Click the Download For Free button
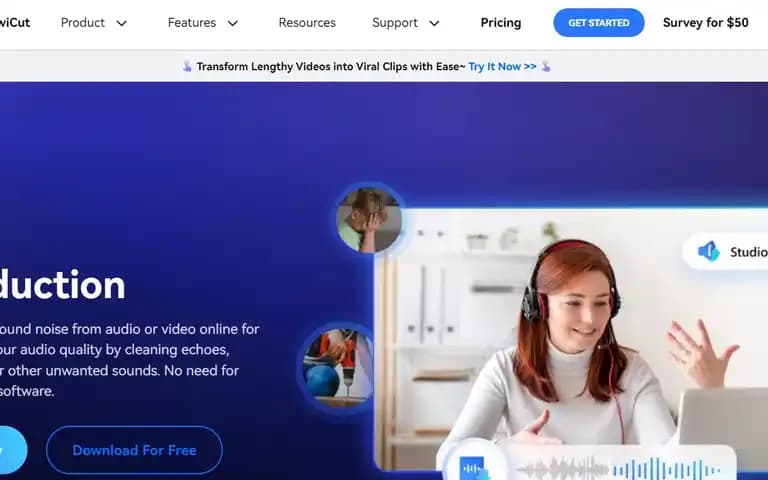 click(x=134, y=450)
